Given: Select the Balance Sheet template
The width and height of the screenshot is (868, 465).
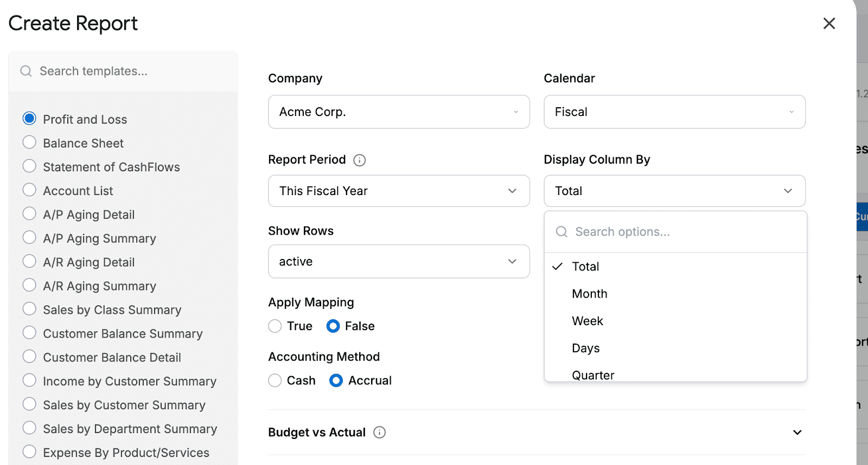Looking at the screenshot, I should tap(29, 143).
